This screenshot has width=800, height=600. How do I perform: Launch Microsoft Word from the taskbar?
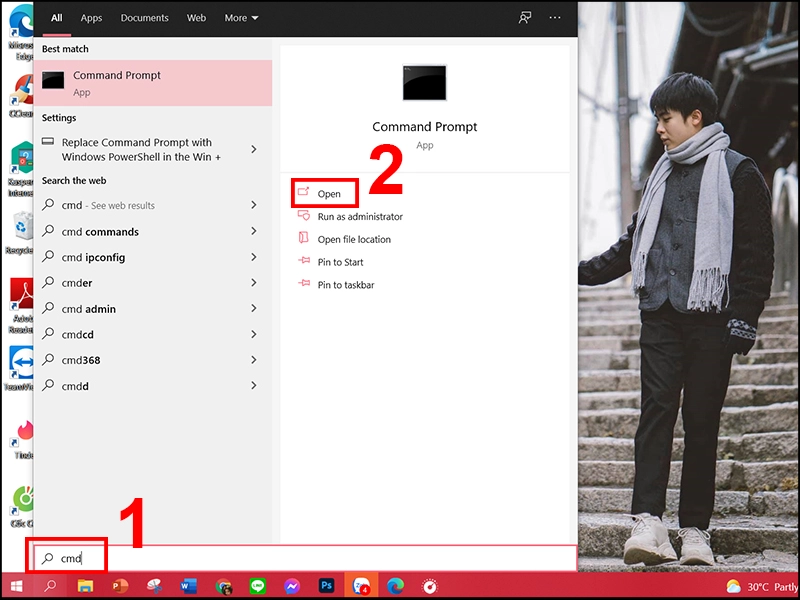pyautogui.click(x=190, y=585)
